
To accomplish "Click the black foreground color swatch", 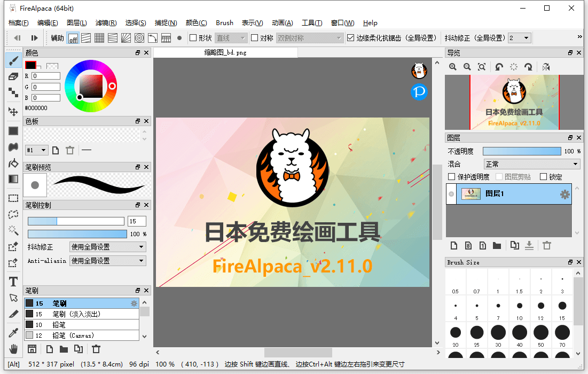I will click(x=30, y=65).
